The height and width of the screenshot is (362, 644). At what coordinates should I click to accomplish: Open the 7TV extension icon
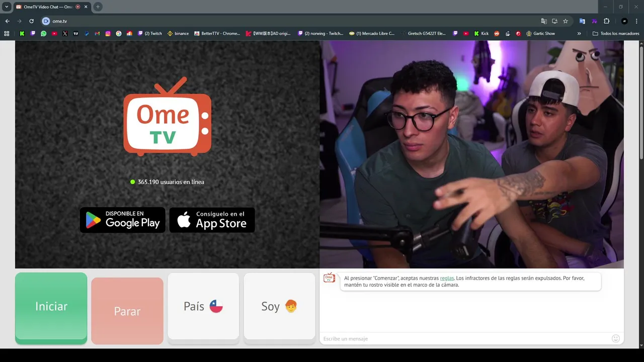pyautogui.click(x=594, y=21)
